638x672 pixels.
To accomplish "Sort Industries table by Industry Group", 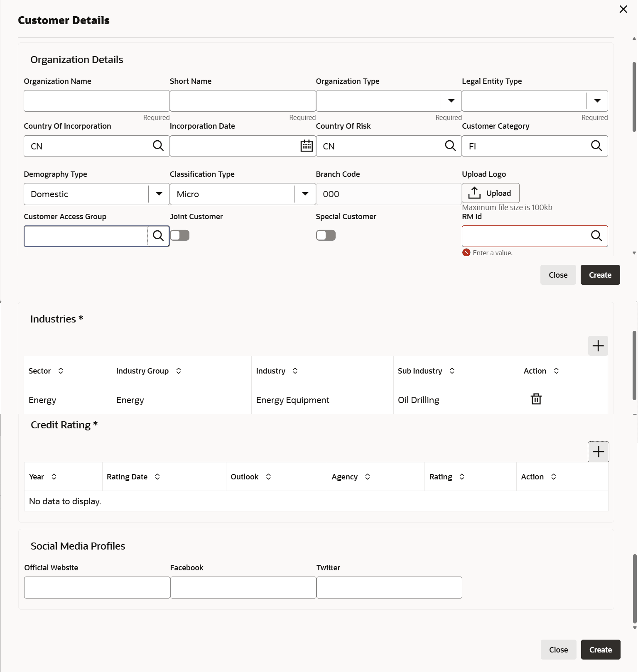I will [x=179, y=371].
